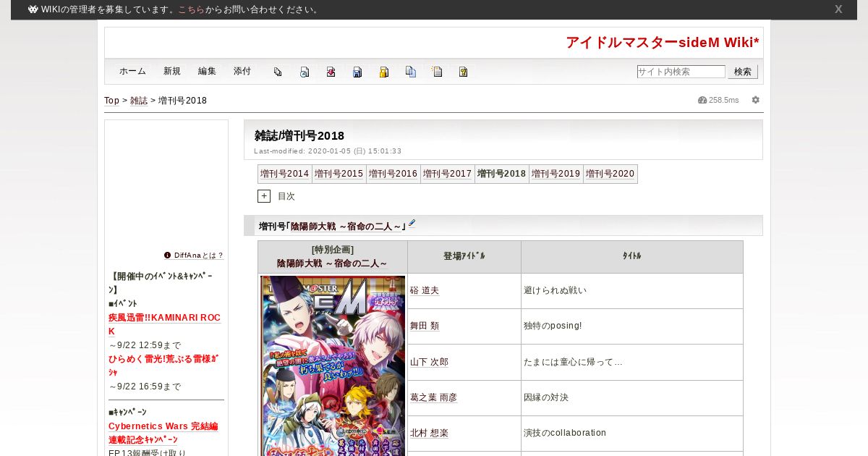
Task: Open the 舞田 類 idol link
Action: [x=425, y=326]
